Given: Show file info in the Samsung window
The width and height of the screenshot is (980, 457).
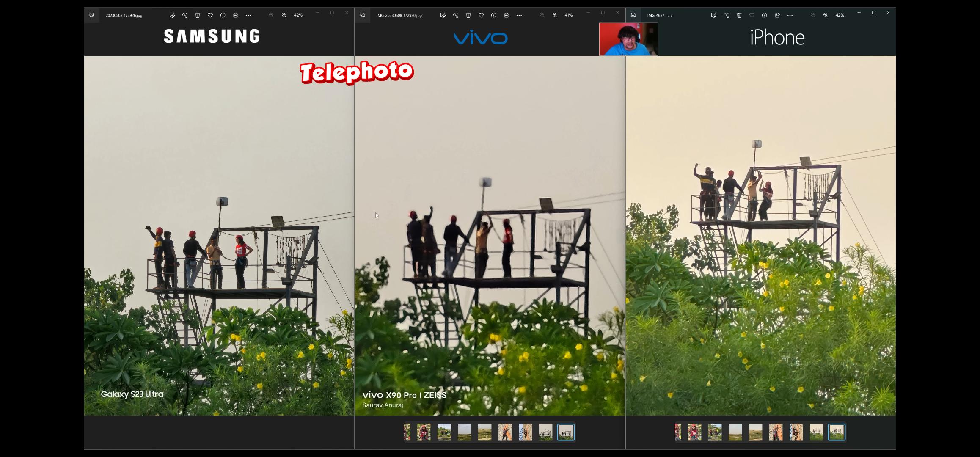Looking at the screenshot, I should tap(223, 15).
